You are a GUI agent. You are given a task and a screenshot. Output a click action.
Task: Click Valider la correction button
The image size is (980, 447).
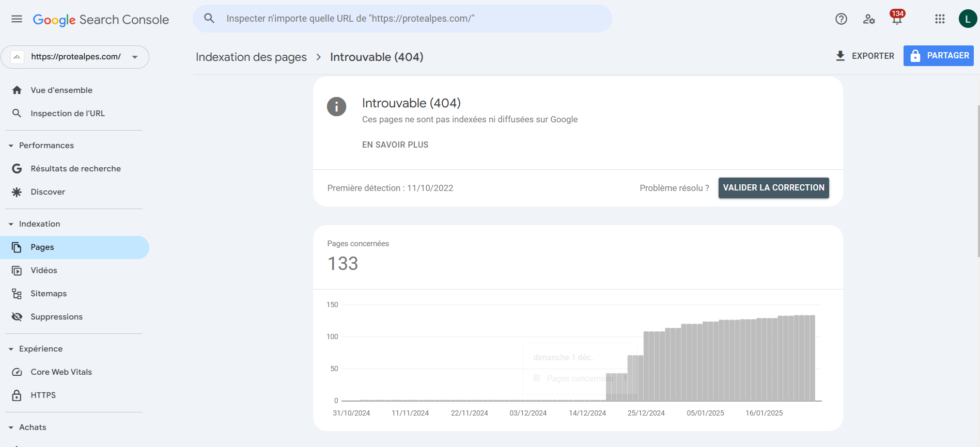point(773,188)
